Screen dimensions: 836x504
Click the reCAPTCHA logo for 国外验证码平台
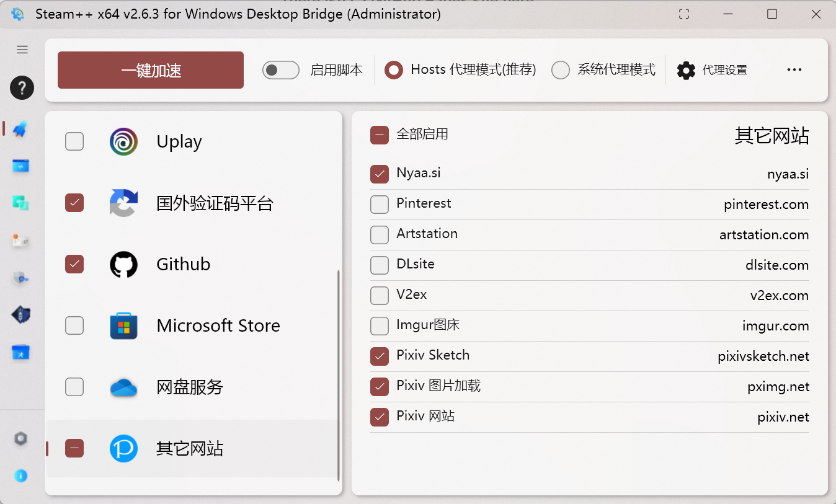[123, 203]
